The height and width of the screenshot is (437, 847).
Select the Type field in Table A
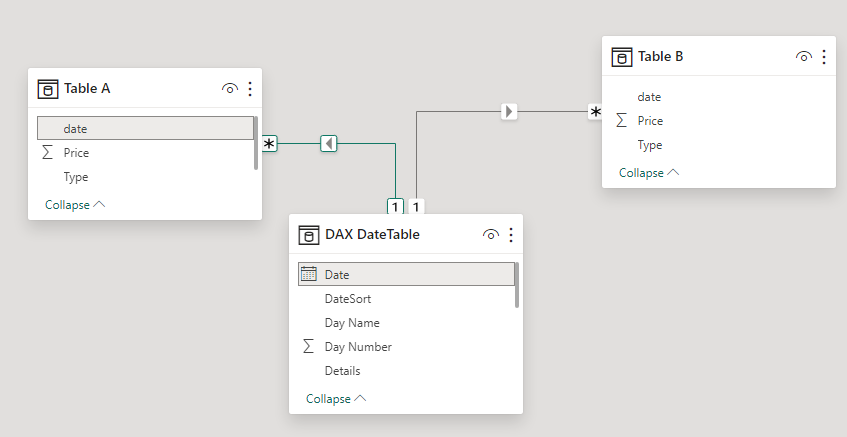[145, 177]
